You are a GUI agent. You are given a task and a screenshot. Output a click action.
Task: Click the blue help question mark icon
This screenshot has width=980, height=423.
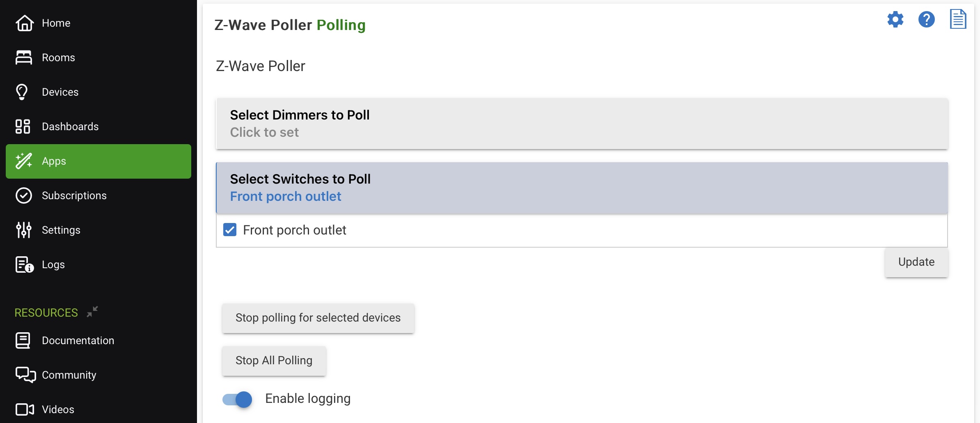pos(926,19)
